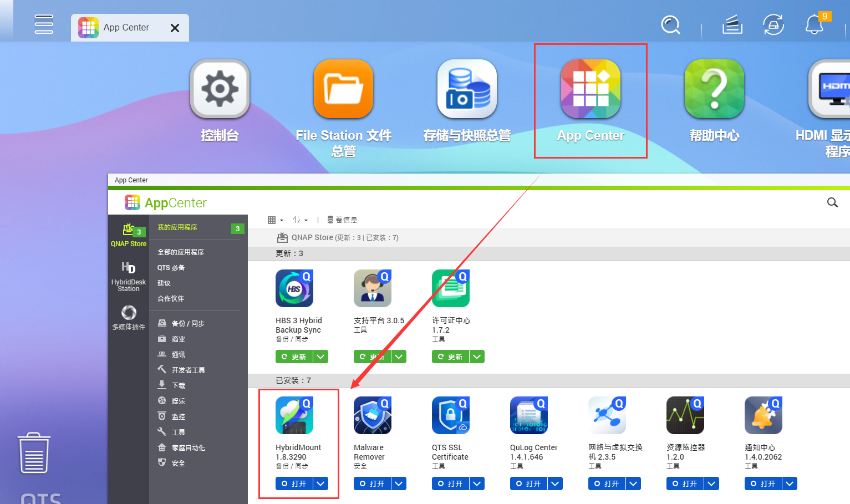Open the Malware Remover app

[373, 483]
